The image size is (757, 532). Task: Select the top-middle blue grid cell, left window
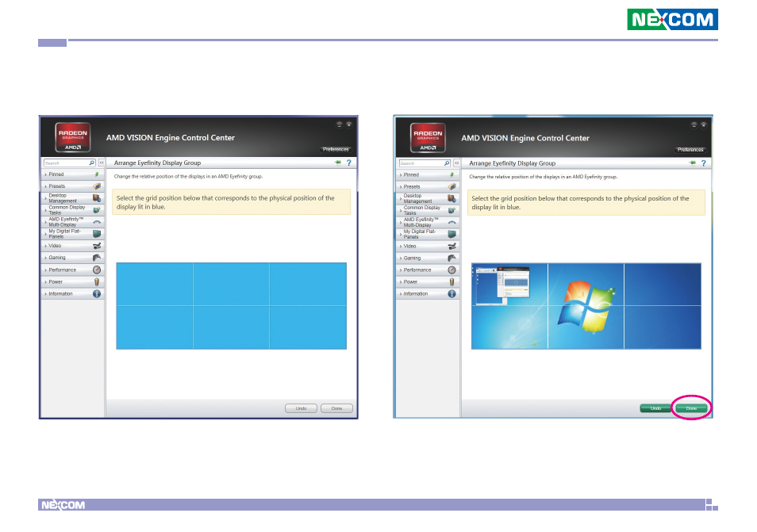coord(231,284)
